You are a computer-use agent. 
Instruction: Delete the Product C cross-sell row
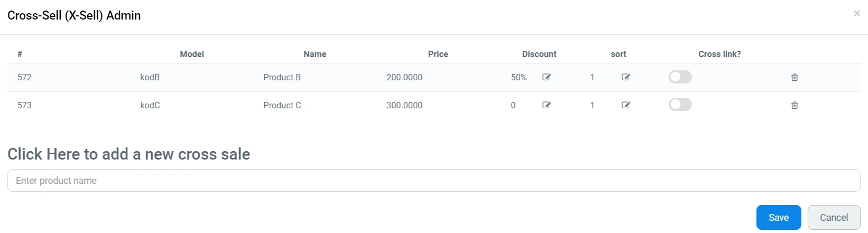(x=794, y=105)
